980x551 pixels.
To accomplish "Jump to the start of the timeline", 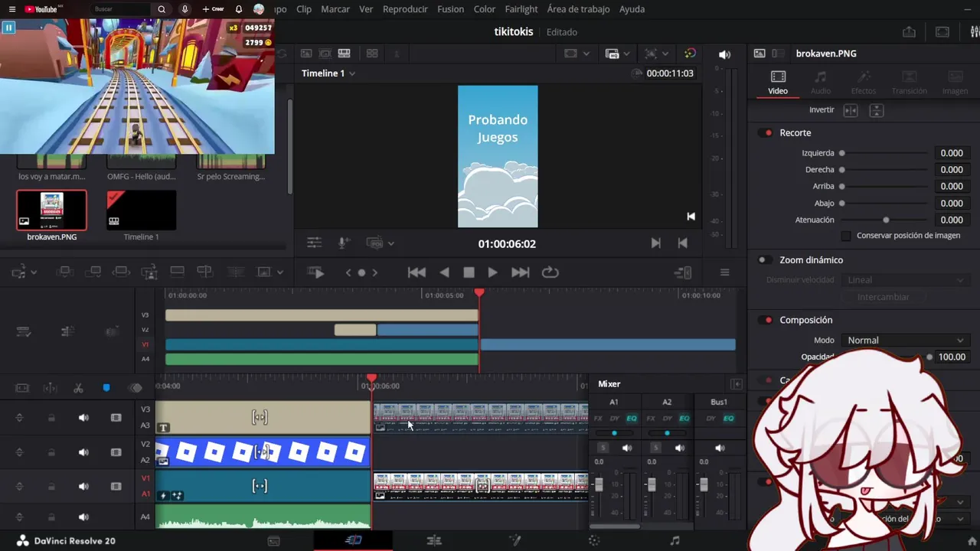I will pyautogui.click(x=416, y=272).
